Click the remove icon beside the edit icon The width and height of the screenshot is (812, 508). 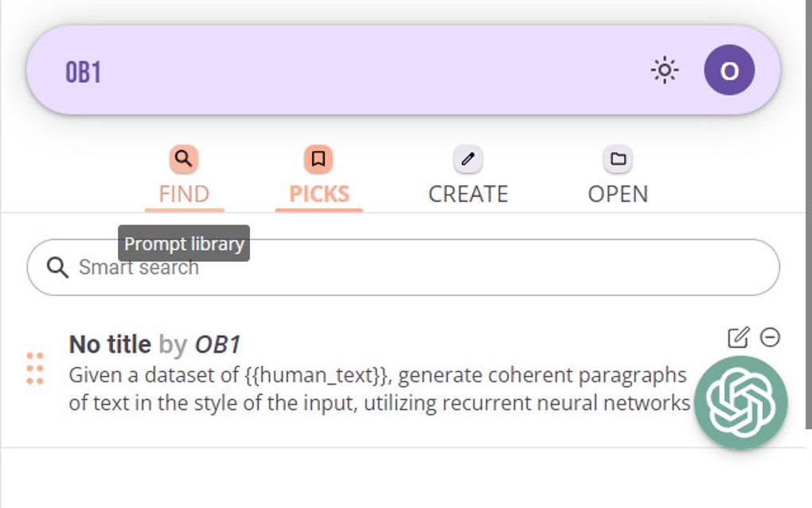[770, 338]
